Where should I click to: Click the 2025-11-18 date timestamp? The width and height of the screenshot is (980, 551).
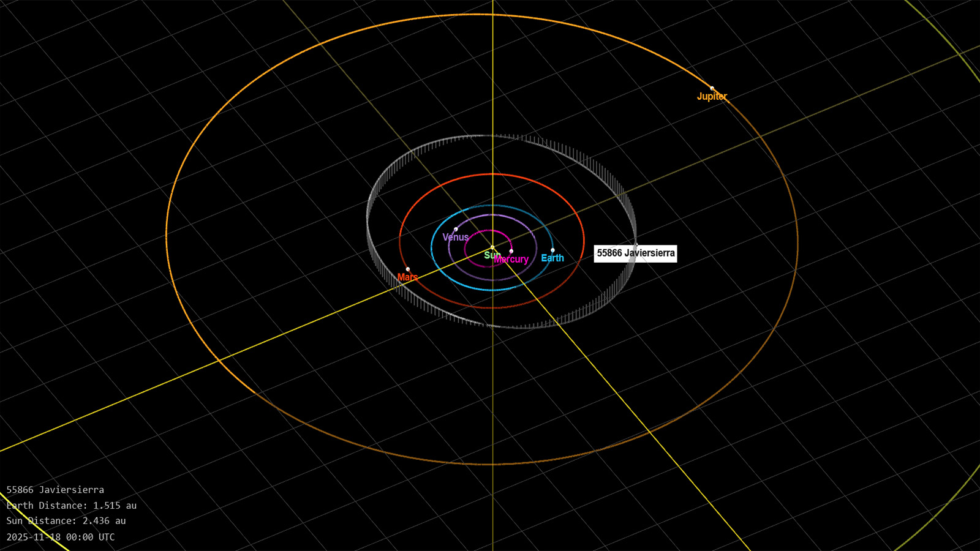coord(61,537)
